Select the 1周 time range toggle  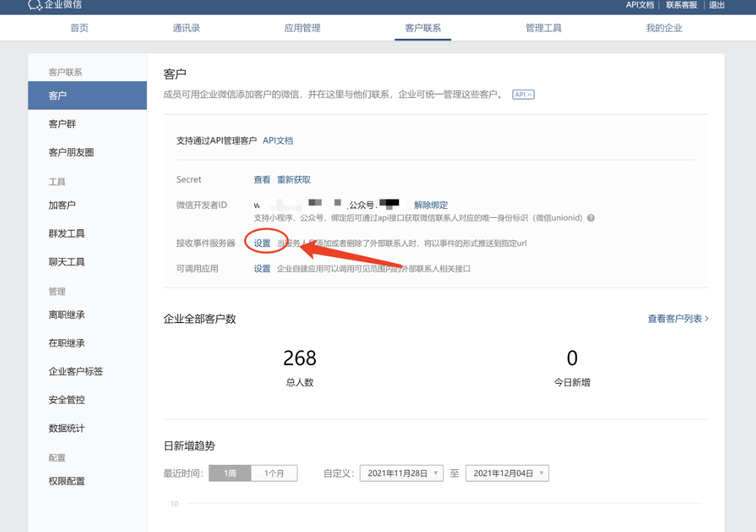click(x=230, y=474)
